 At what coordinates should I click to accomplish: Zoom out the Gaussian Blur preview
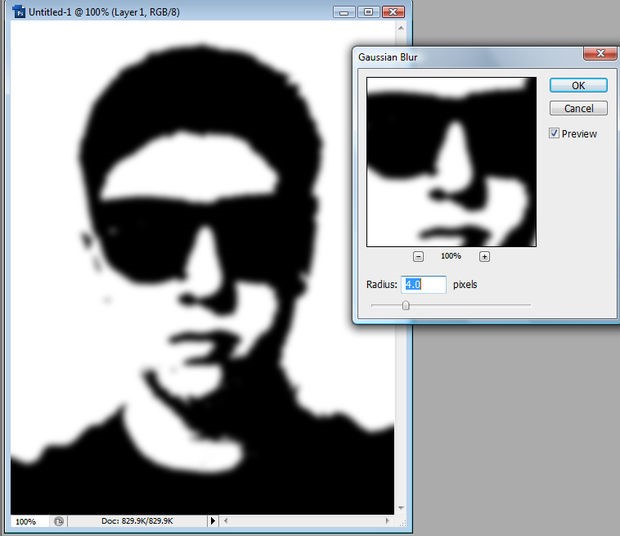pos(418,257)
